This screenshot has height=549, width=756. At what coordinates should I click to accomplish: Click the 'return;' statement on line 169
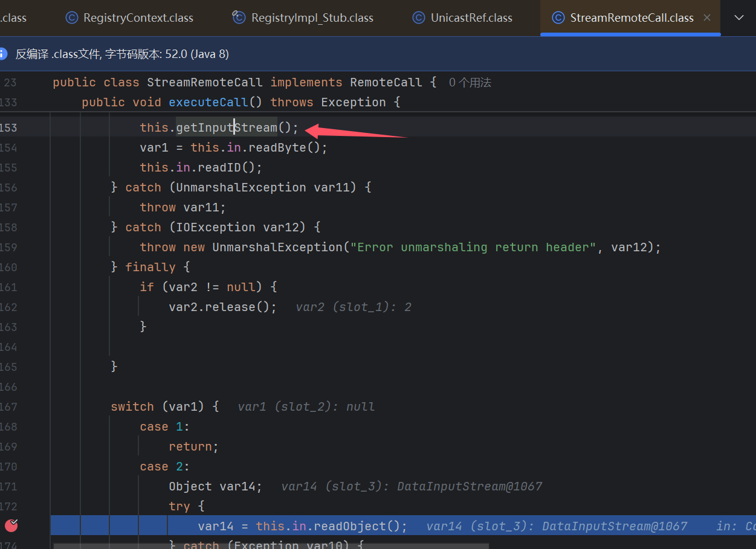point(194,446)
